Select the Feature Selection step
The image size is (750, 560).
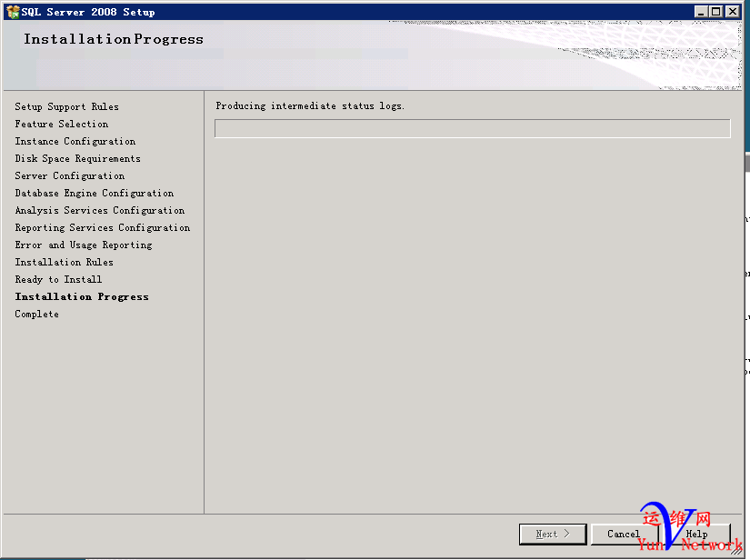[x=62, y=124]
